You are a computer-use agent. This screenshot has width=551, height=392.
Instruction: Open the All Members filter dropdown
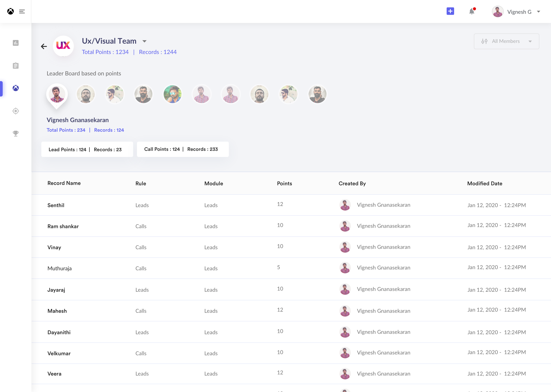point(506,41)
